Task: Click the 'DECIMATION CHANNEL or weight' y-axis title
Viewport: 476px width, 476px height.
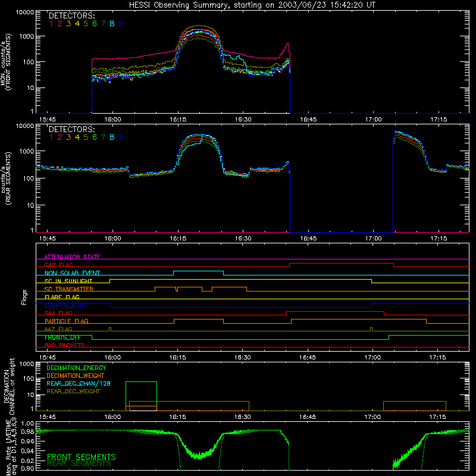Action: click(9, 386)
